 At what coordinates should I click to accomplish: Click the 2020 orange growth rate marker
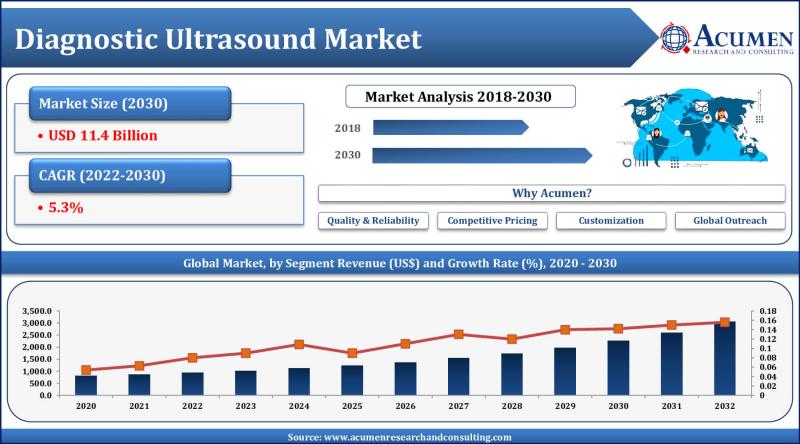[86, 370]
